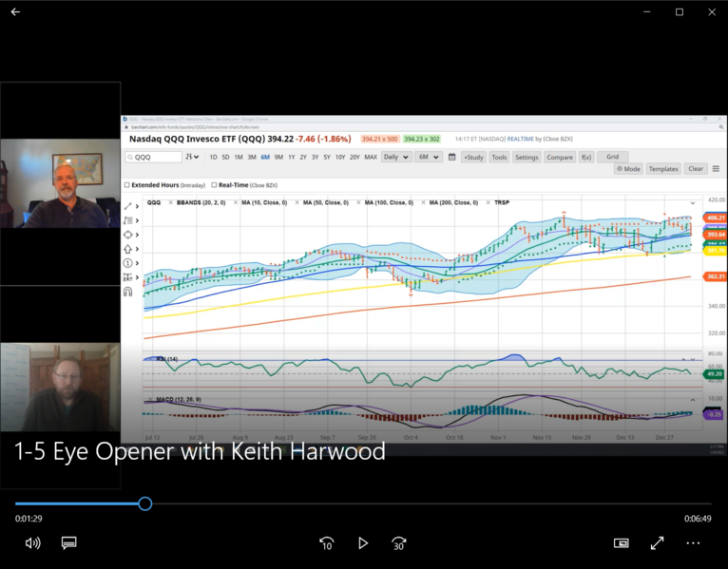728x569 pixels.
Task: Expand the shapes tool options arrow
Action: tap(137, 235)
